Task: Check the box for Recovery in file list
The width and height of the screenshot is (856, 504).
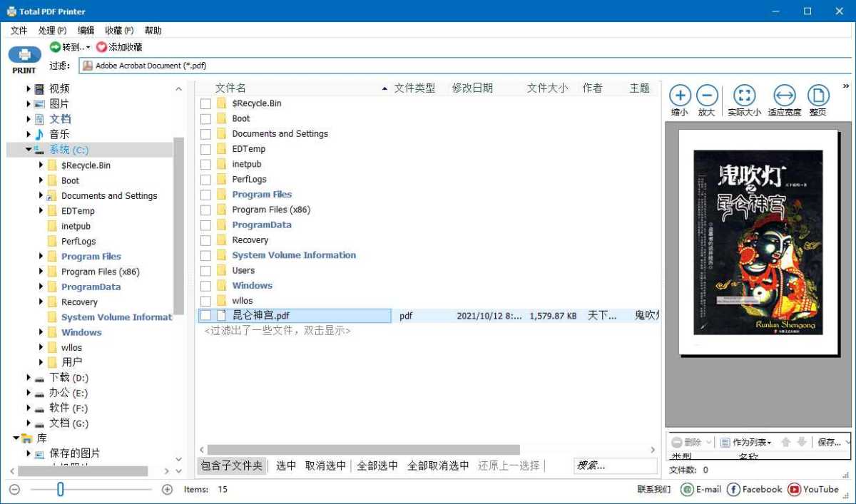Action: [x=205, y=240]
